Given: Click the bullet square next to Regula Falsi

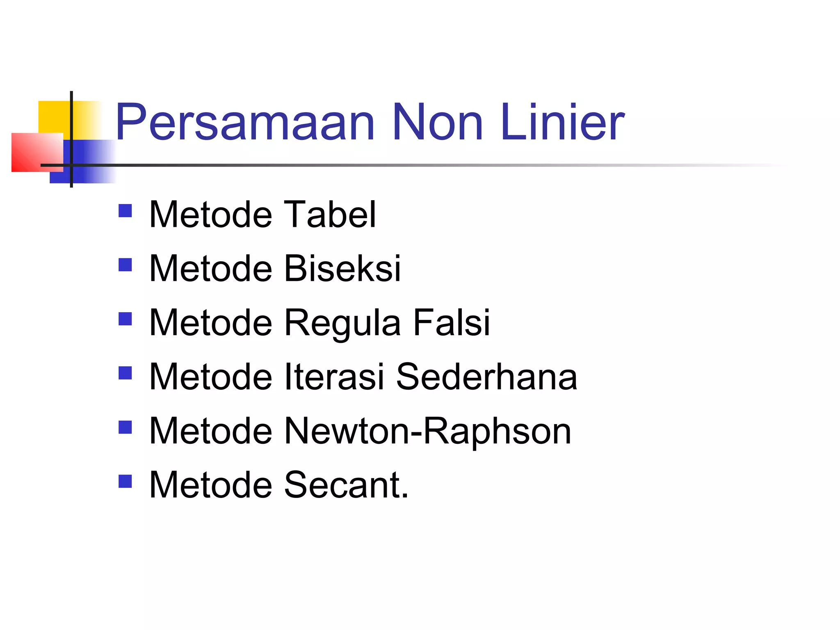Looking at the screenshot, I should click(125, 319).
